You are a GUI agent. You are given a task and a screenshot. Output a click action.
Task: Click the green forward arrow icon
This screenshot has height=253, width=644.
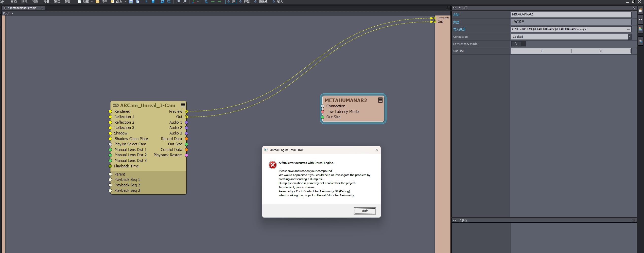(x=219, y=2)
